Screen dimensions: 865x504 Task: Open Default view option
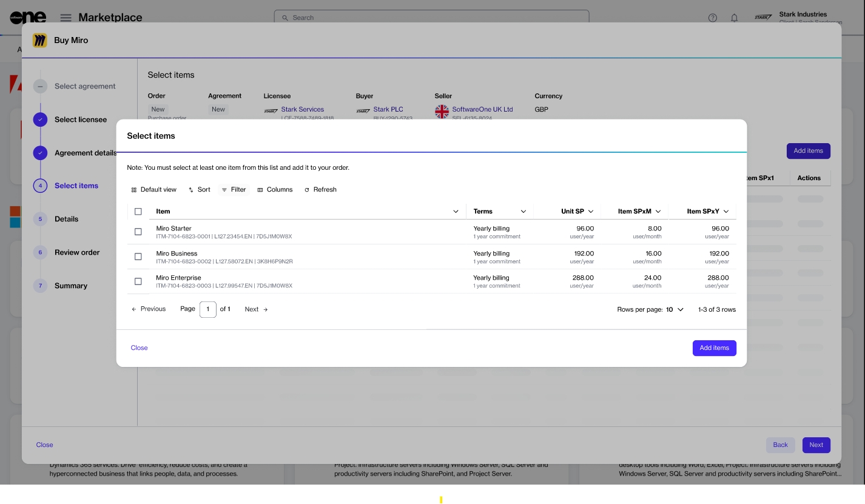(x=154, y=190)
